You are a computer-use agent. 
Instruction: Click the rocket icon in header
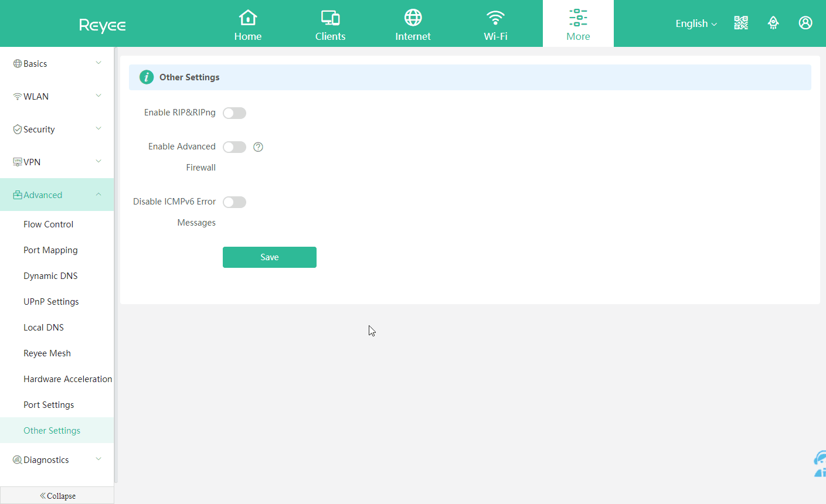(773, 23)
